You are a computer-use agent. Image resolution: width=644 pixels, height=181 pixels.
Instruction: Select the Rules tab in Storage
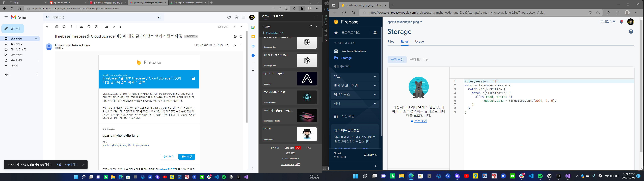tap(405, 42)
